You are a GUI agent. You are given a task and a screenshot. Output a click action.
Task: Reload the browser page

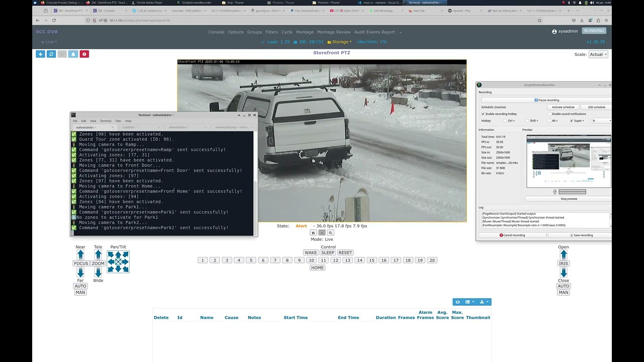coord(54,21)
